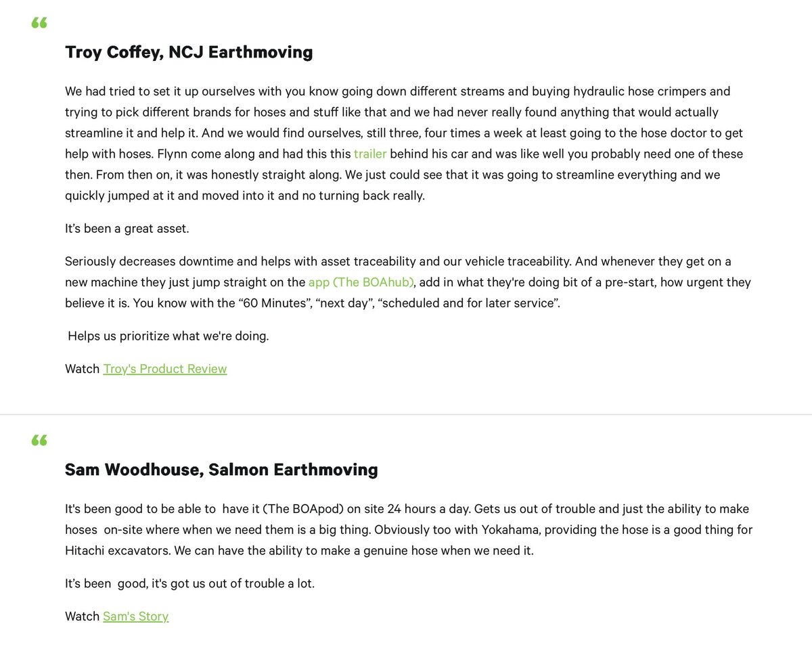The height and width of the screenshot is (647, 812).
Task: Click the green quote icon above Troy Coffey
Action: click(x=39, y=23)
